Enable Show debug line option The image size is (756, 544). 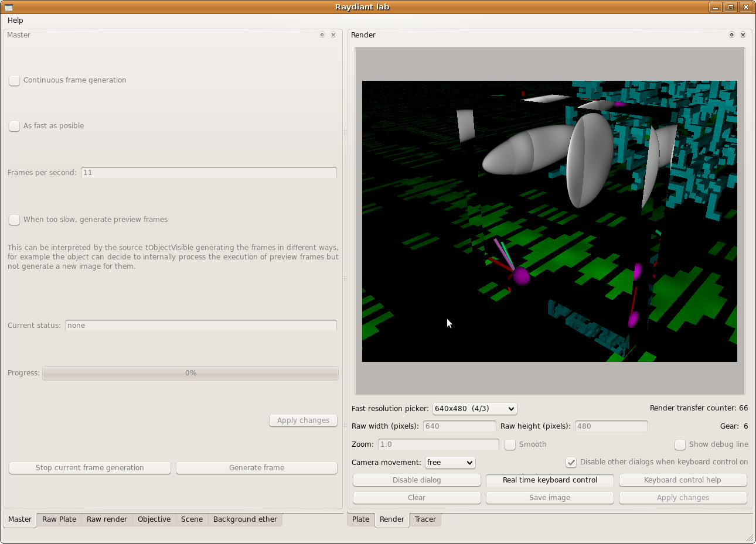click(680, 445)
